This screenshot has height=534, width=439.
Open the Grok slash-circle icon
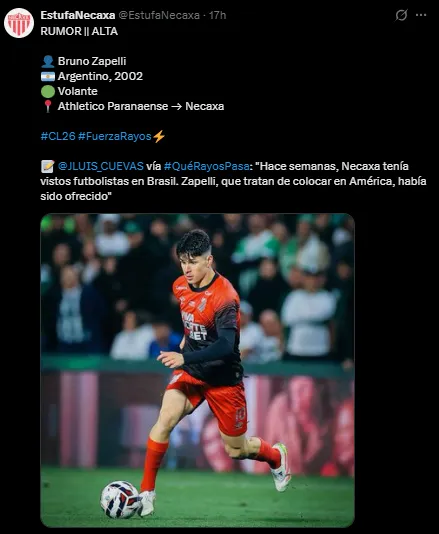[402, 15]
